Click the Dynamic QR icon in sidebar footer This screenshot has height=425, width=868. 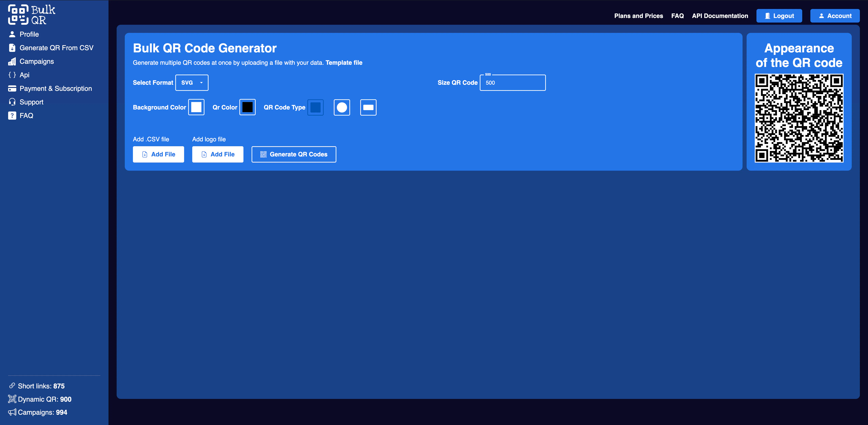(12, 399)
